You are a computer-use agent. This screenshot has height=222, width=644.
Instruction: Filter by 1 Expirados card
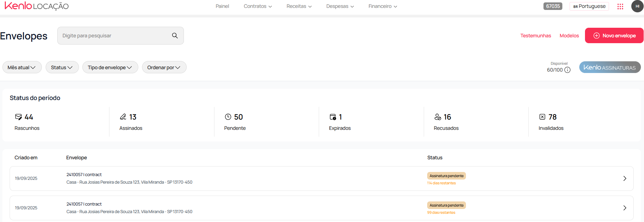point(371,122)
